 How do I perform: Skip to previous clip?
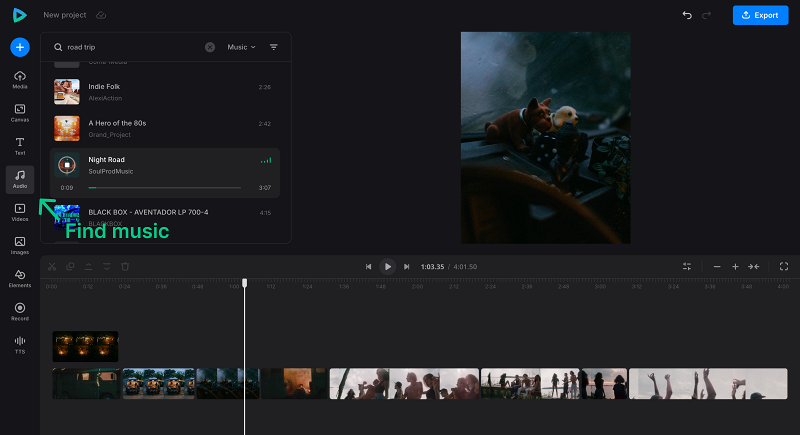(368, 267)
